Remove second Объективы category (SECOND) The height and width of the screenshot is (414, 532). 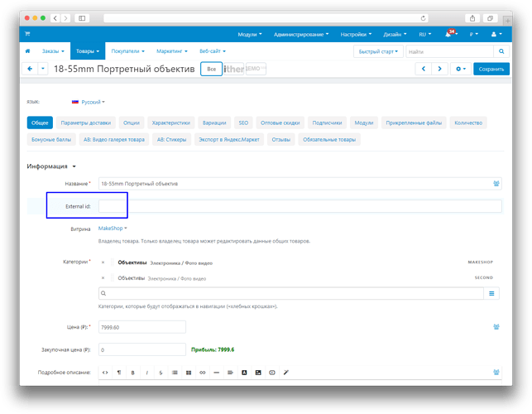click(103, 278)
